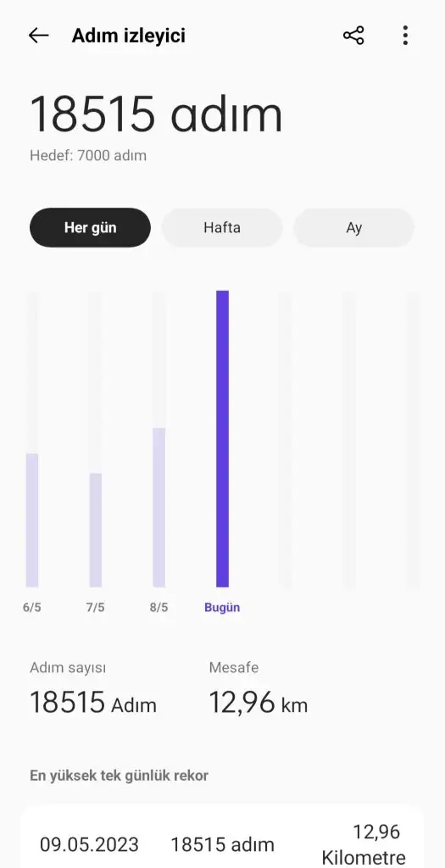Image resolution: width=445 pixels, height=868 pixels.
Task: Tap the Adım sayısı 18515 value
Action: (93, 703)
